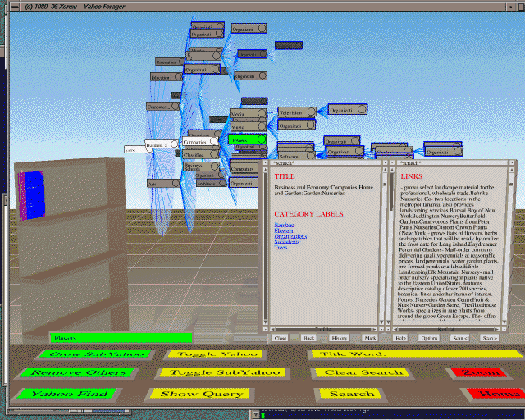Select the white Business node
Screen dimensions: 525x420
pos(162,144)
